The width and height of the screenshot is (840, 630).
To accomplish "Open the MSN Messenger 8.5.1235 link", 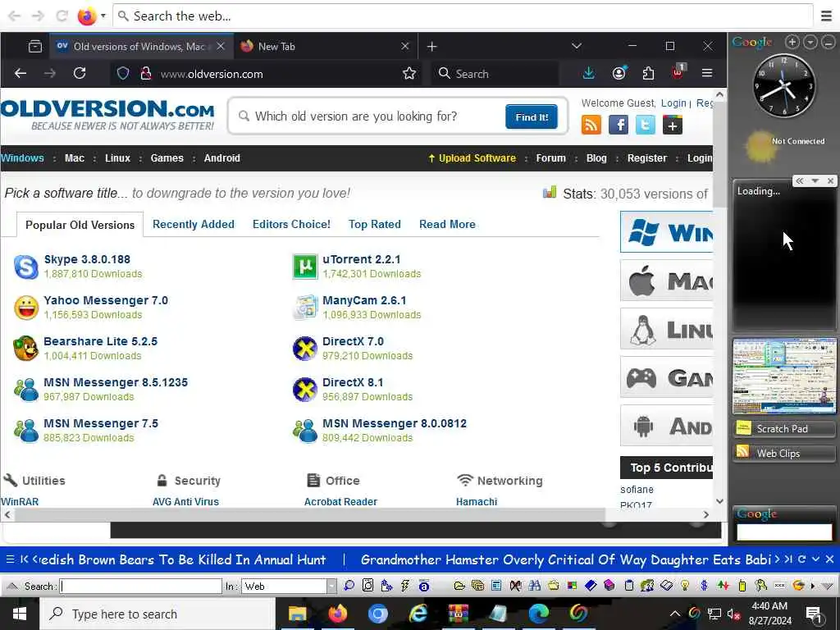I will (116, 382).
